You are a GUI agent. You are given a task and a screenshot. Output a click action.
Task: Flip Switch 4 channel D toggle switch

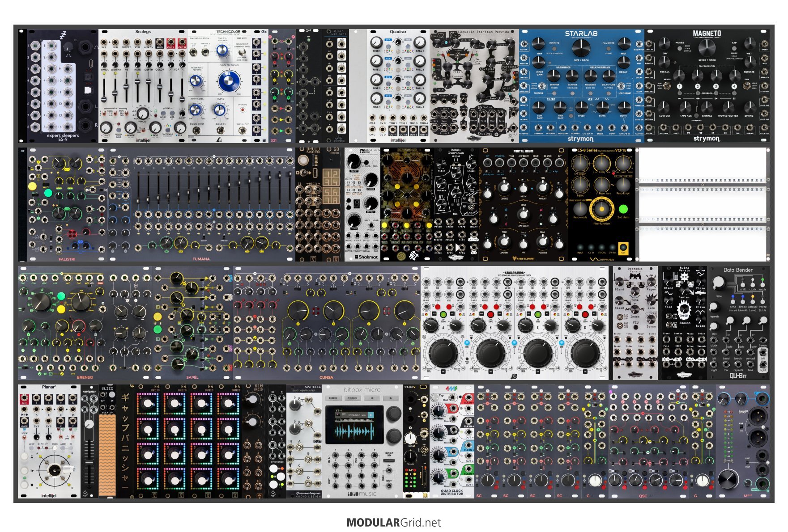(308, 483)
